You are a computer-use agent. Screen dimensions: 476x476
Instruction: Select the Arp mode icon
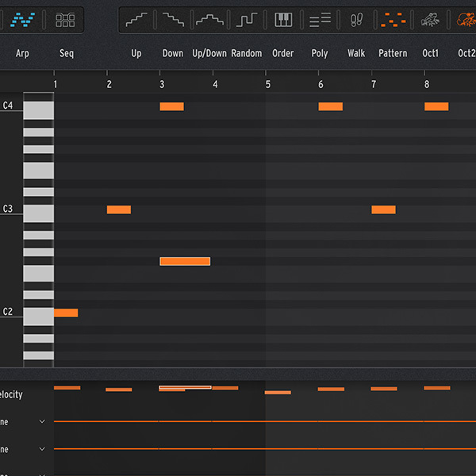tap(25, 20)
